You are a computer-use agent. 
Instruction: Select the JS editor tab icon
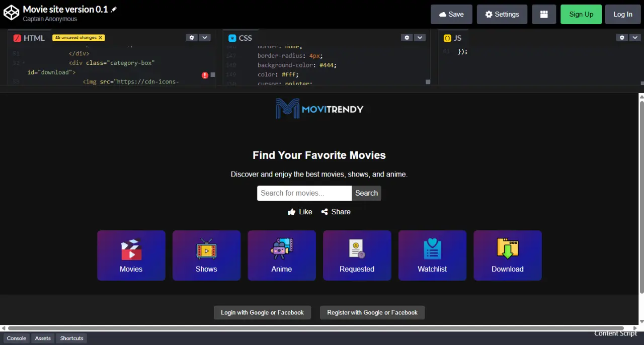coord(447,38)
